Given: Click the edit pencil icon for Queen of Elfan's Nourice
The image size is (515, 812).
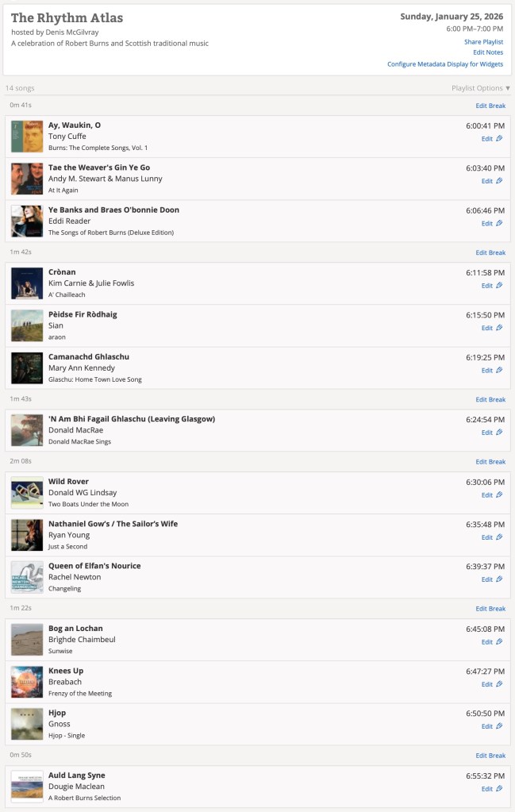Looking at the screenshot, I should point(499,579).
